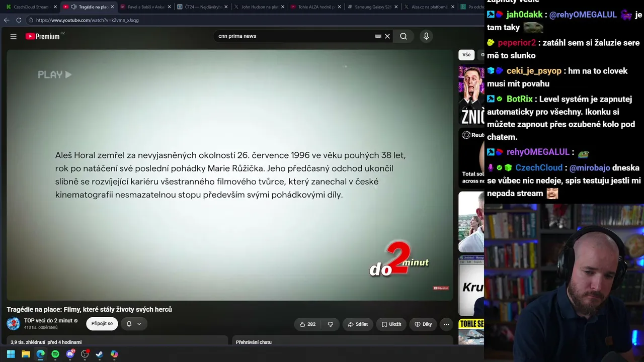Screen dimensions: 644x362
Task: Start voice search with the microphone
Action: pos(426,36)
